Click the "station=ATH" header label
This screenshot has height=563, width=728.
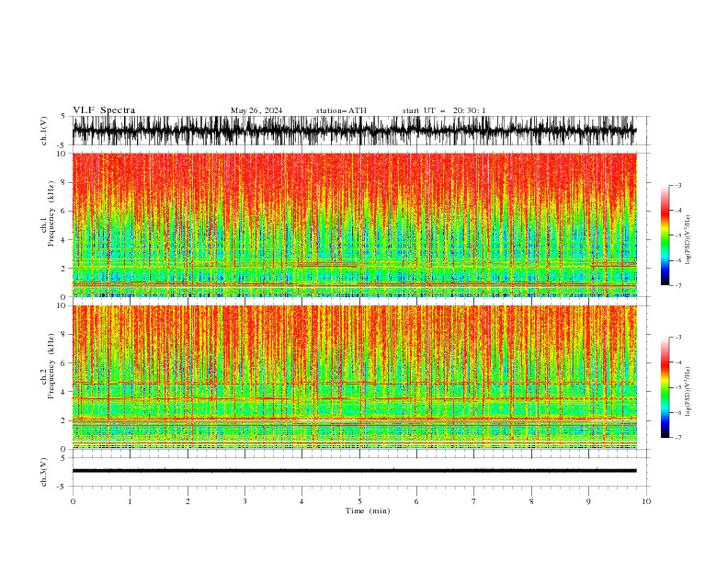point(341,110)
